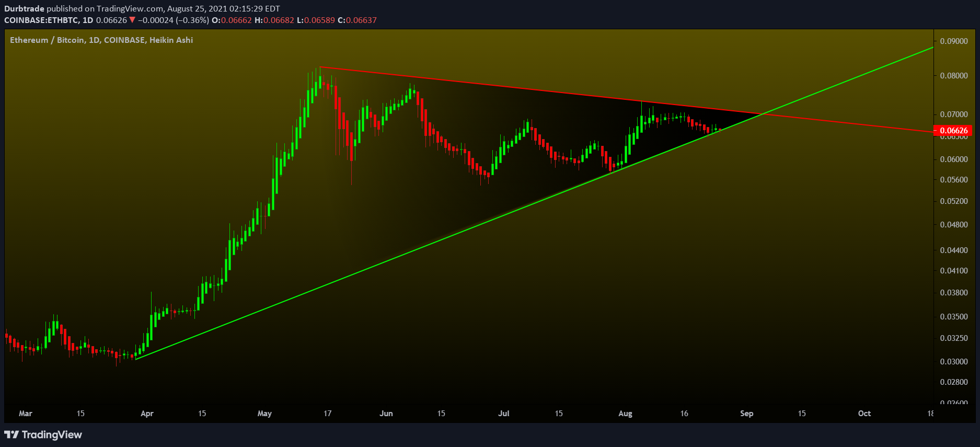This screenshot has width=980, height=447.
Task: Click the Mar label on time axis
Action: [x=25, y=413]
